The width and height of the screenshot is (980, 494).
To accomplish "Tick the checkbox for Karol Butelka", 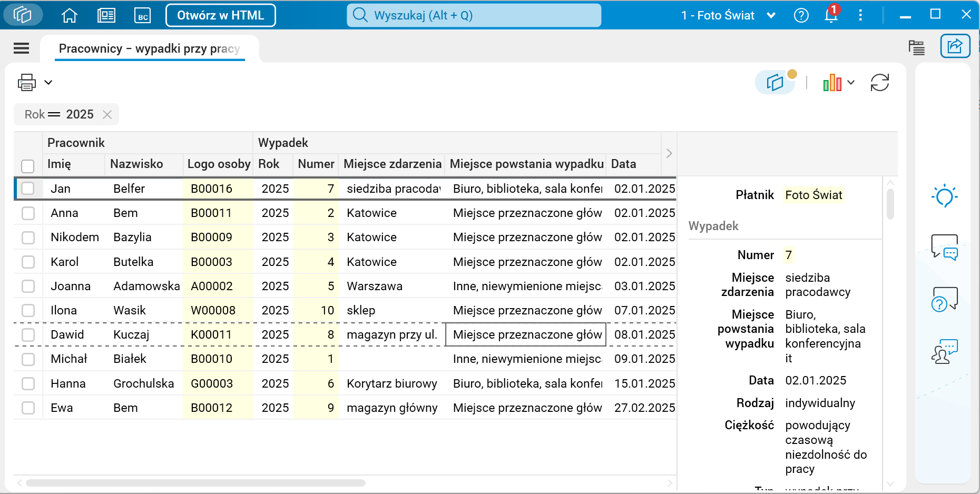I will [x=28, y=262].
